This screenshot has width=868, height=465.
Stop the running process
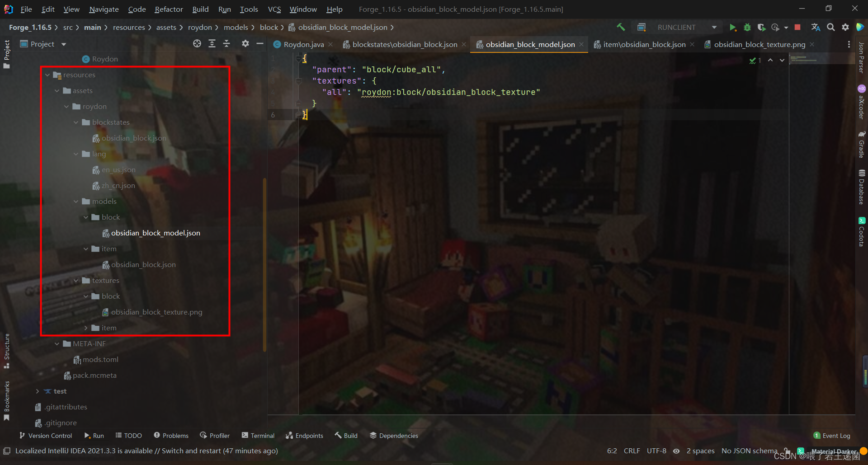[797, 27]
